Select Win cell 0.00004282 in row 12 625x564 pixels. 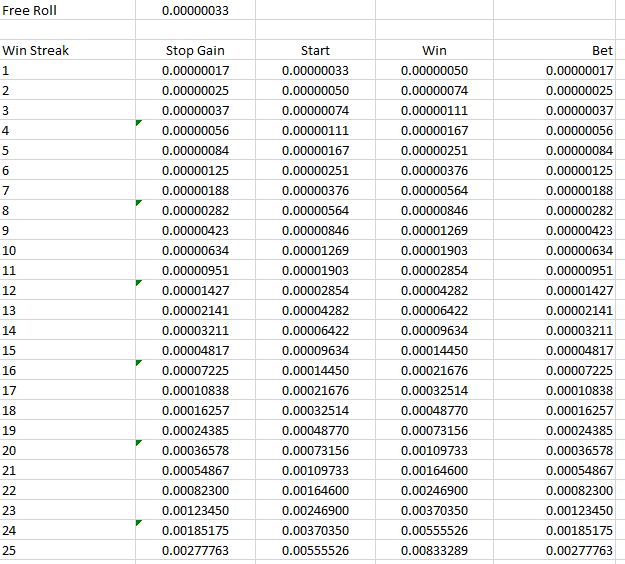coord(434,290)
